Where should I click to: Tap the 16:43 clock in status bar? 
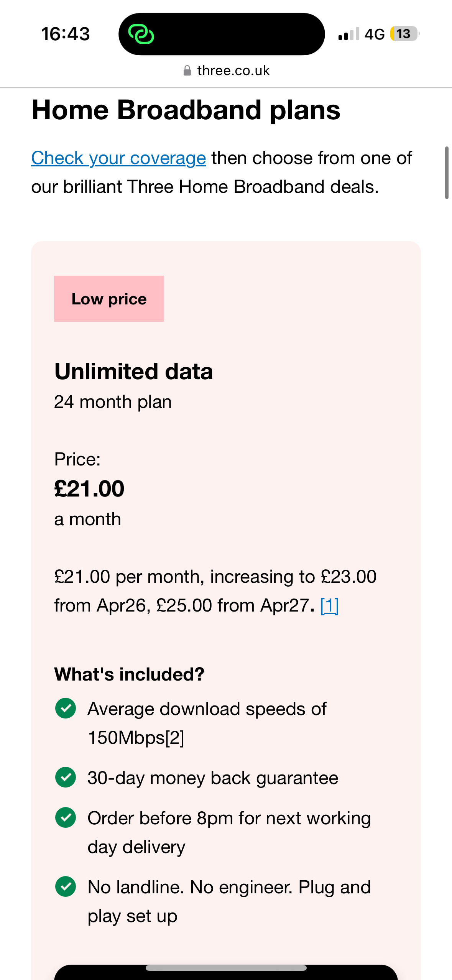(66, 34)
